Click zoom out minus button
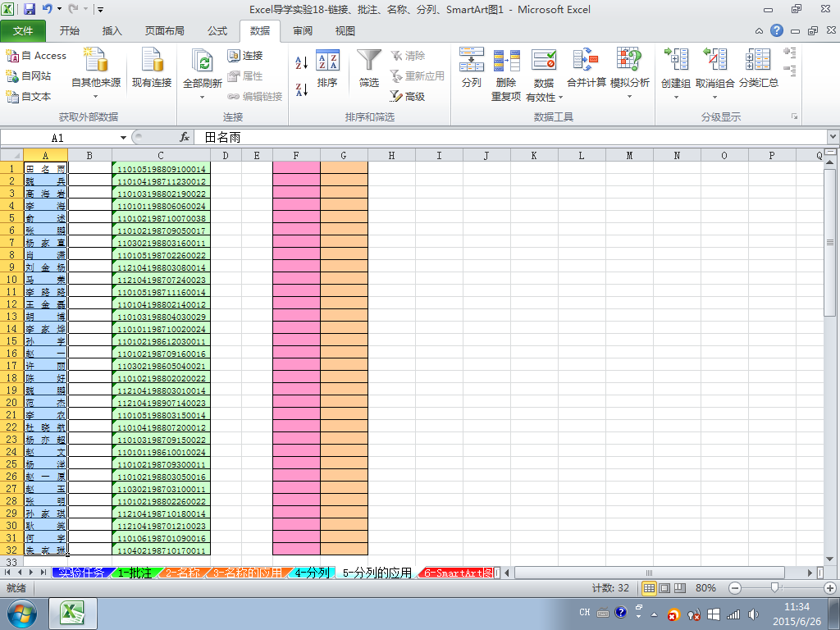The image size is (840, 630). click(x=735, y=588)
